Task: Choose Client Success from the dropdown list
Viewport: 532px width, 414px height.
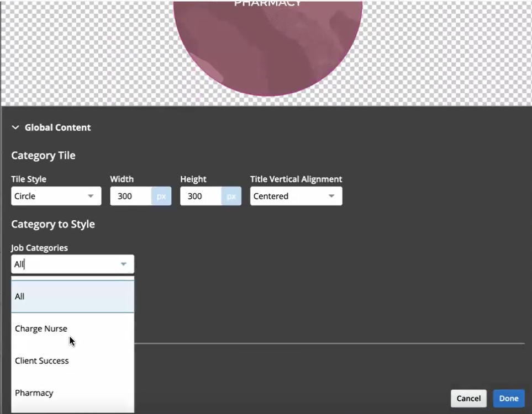Action: click(72, 361)
